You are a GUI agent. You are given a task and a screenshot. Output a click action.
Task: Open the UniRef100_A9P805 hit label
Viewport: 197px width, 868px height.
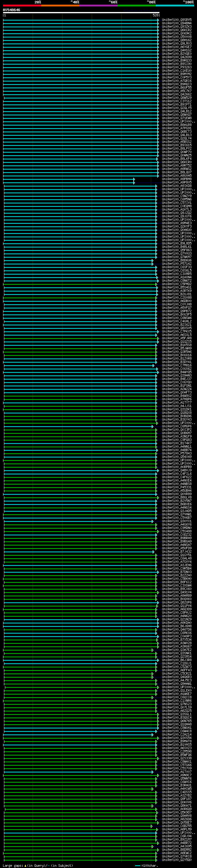point(176,183)
